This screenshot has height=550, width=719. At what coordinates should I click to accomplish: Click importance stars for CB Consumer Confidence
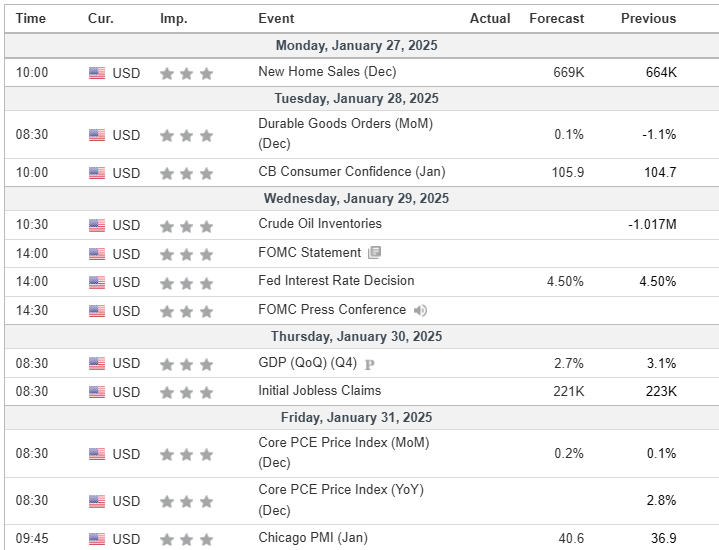(186, 173)
